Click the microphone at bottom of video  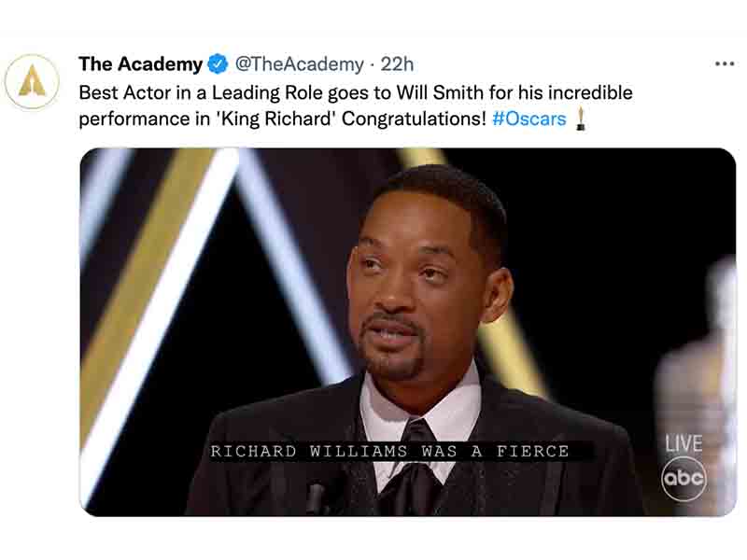click(316, 498)
